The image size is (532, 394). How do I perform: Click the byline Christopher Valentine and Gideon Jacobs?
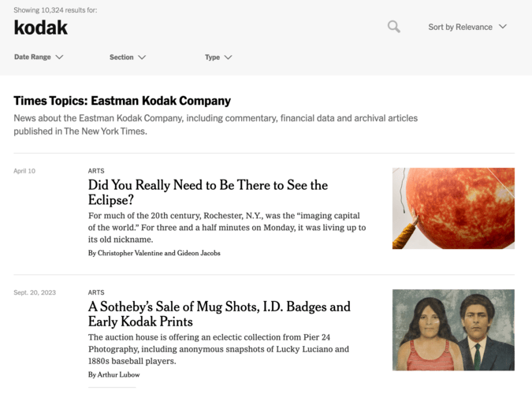tap(154, 254)
